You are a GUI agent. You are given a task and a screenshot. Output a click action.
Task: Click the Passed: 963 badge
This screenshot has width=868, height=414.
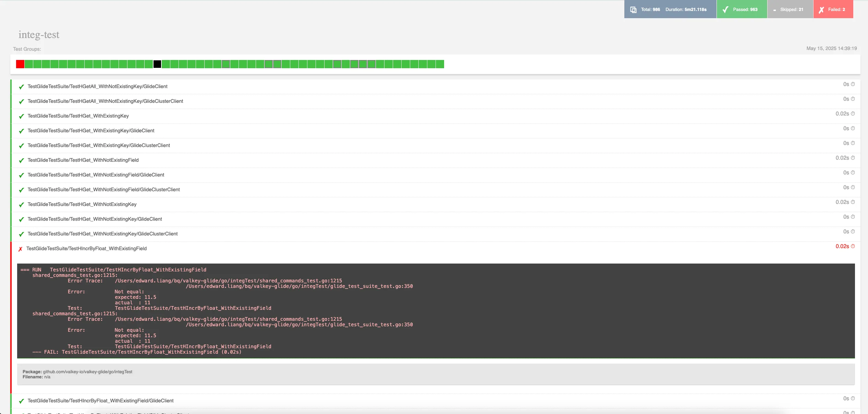(x=742, y=9)
